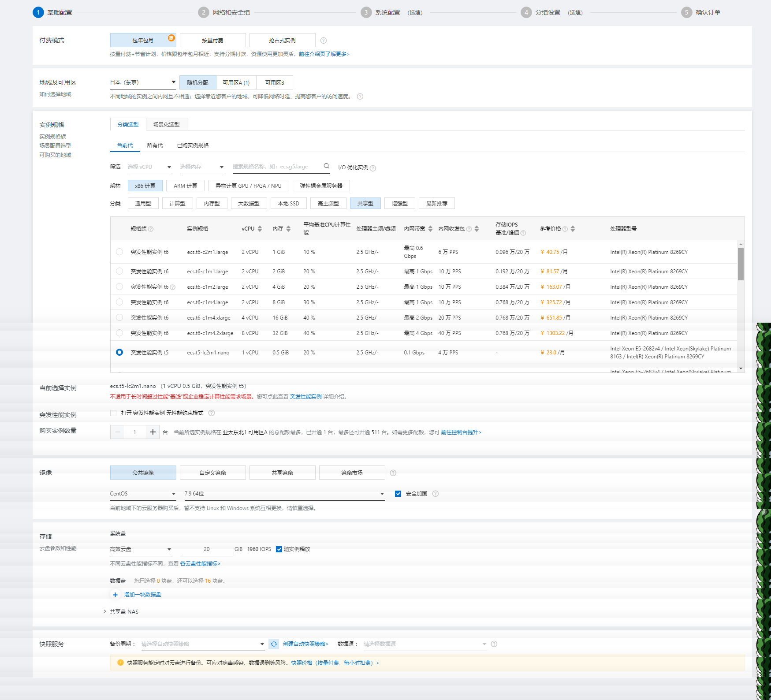Click refresh icon beside snapshot policy dropdown
The width and height of the screenshot is (771, 700).
(274, 644)
